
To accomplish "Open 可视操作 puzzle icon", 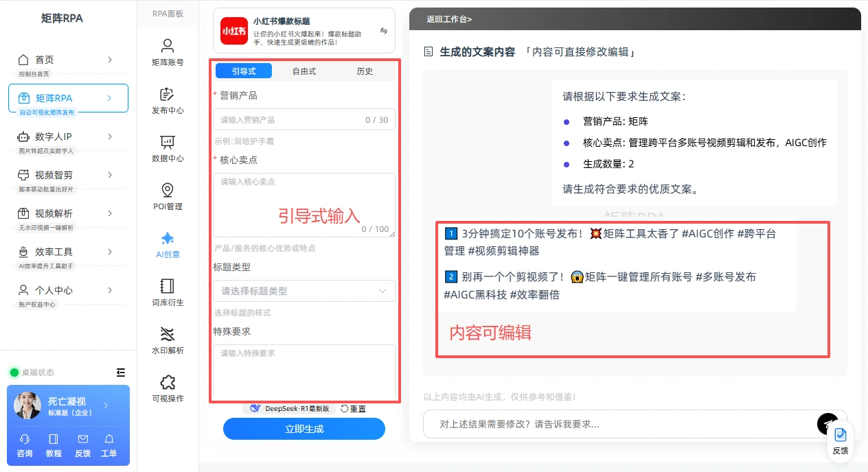I will [x=168, y=382].
